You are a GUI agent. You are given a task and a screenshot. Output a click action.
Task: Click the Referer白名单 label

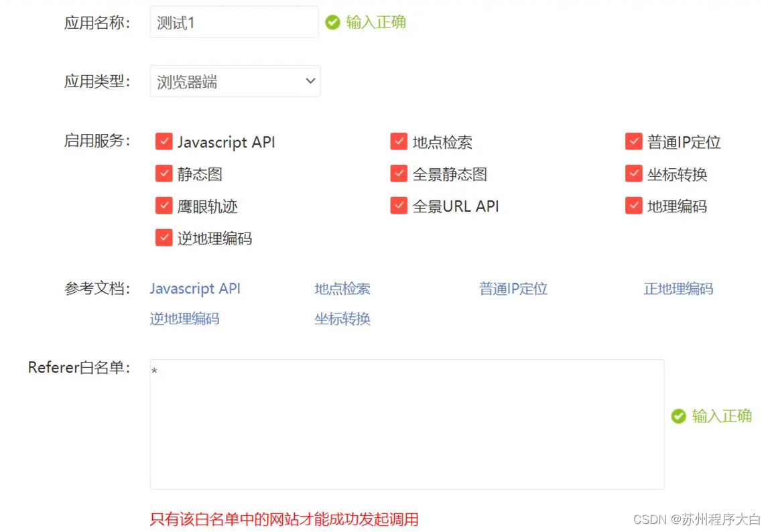click(x=79, y=368)
